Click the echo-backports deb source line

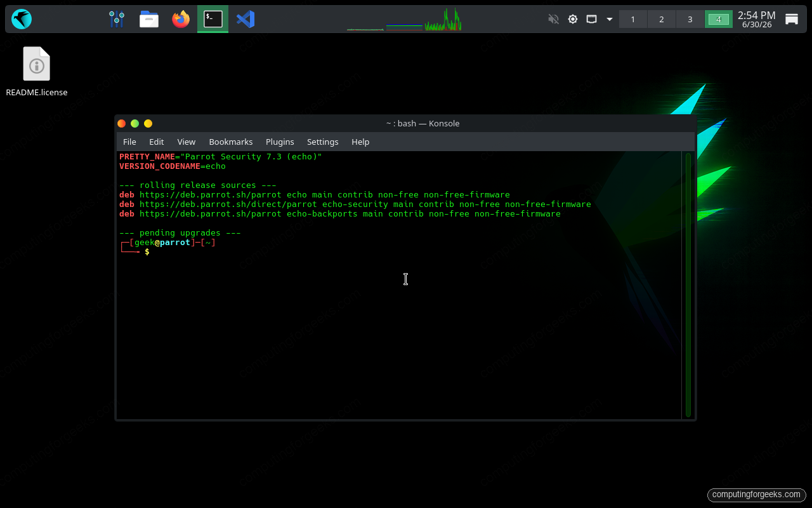340,214
